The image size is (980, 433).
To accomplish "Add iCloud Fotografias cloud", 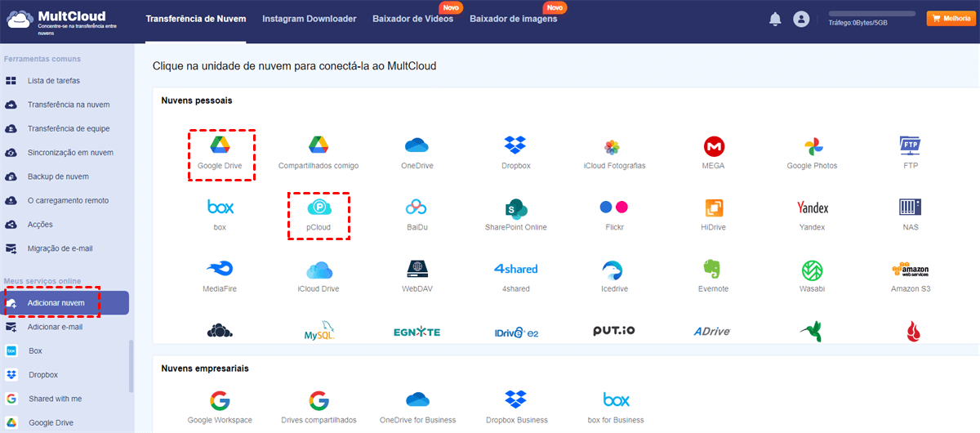I will [614, 152].
